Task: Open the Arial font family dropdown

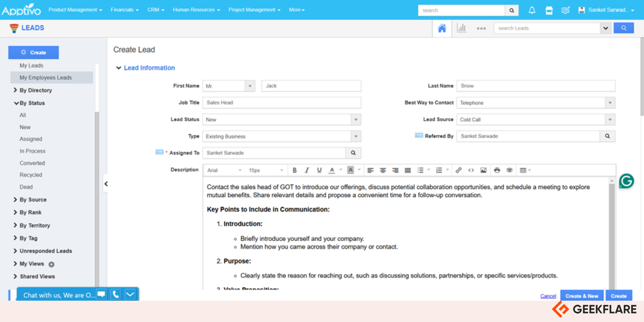Action: [x=224, y=170]
